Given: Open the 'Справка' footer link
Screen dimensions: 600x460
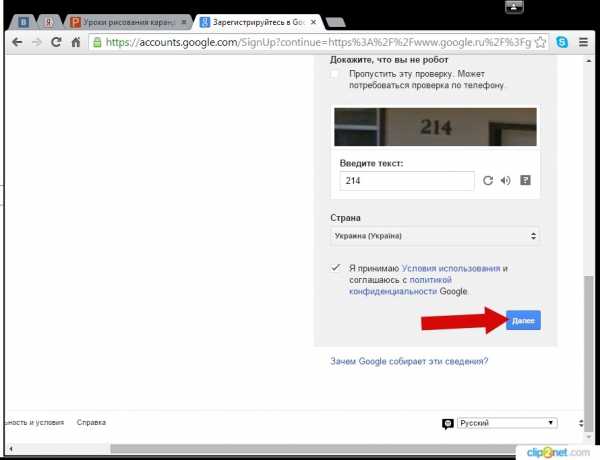Looking at the screenshot, I should click(91, 422).
